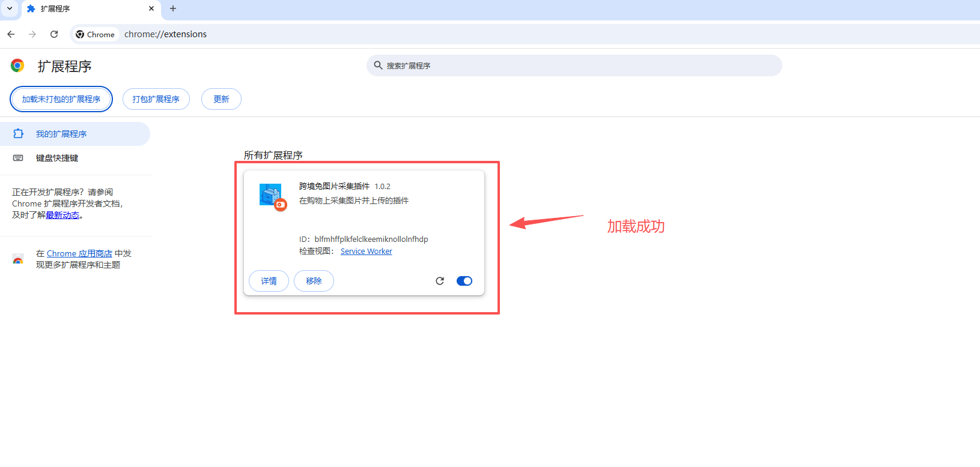
Task: Click the 跨境兔图片采集插件 name text
Action: tap(334, 186)
